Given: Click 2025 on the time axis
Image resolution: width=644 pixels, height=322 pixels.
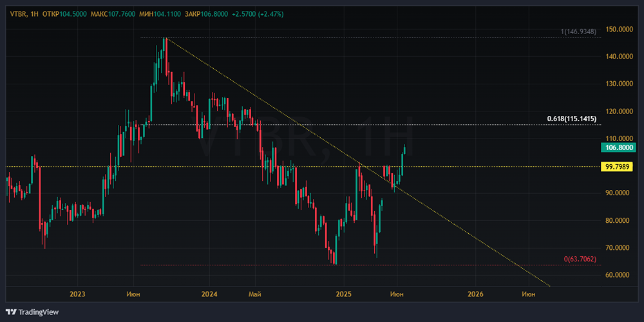Looking at the screenshot, I should (343, 294).
